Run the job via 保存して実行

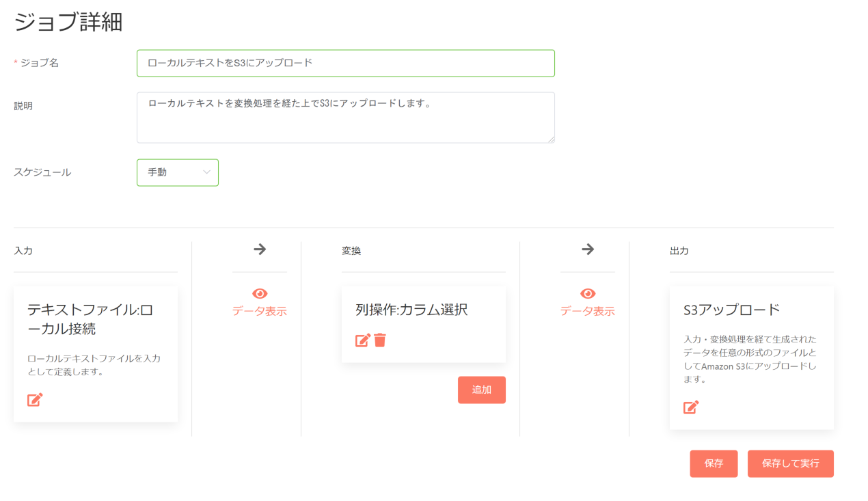coord(790,463)
